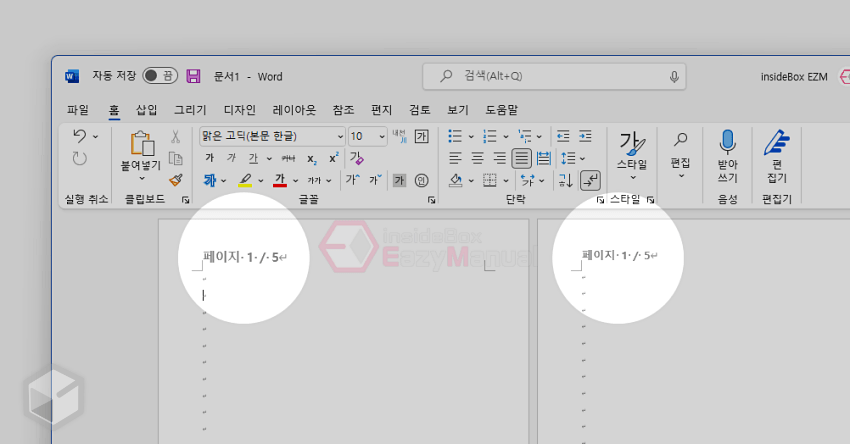Align text right

click(x=499, y=158)
